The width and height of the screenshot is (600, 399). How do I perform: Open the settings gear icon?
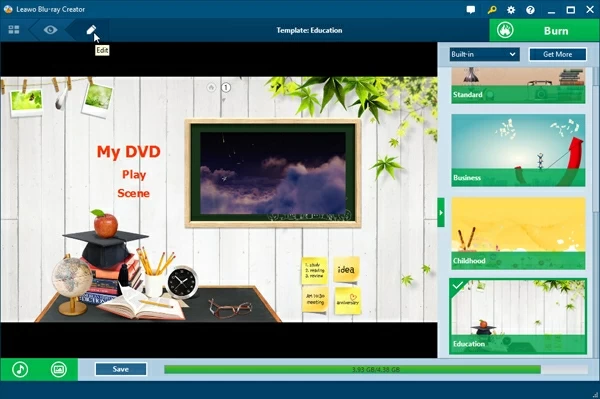511,10
